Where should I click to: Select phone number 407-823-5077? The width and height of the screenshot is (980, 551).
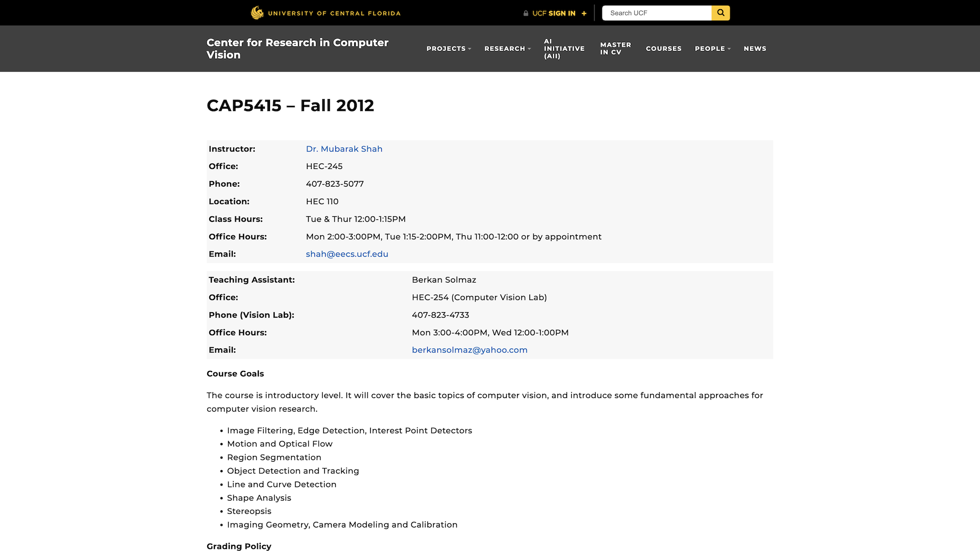click(335, 184)
